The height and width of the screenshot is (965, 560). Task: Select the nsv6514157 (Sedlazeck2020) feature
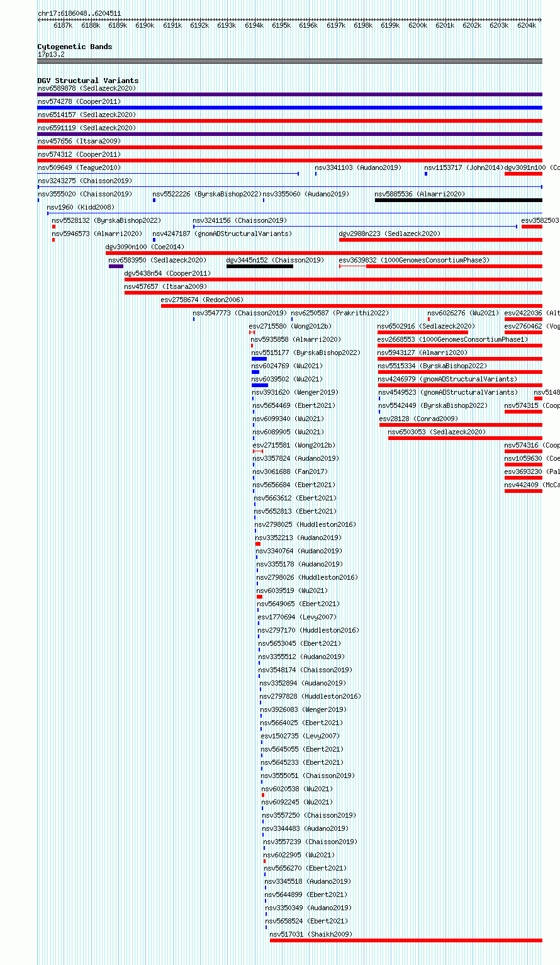pos(87,115)
